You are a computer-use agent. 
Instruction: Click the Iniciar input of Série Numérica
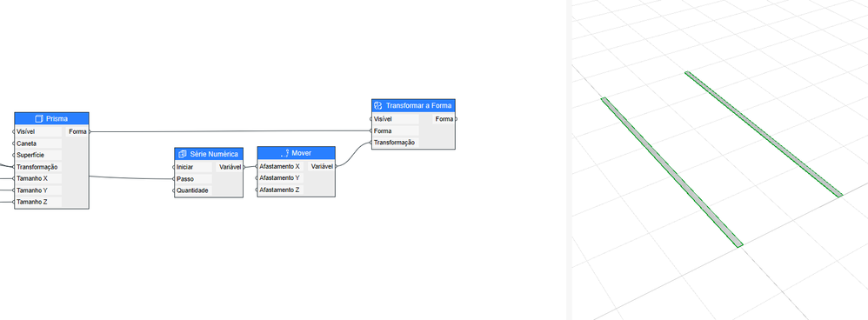point(193,167)
